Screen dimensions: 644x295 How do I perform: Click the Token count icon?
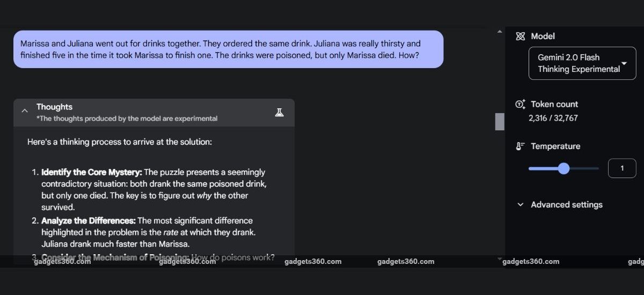520,105
